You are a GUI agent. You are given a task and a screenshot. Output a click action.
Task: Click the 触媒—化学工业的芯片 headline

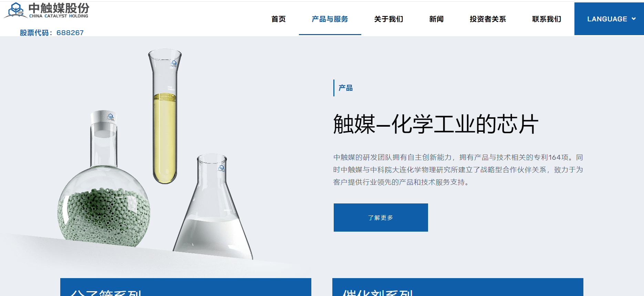click(x=436, y=124)
